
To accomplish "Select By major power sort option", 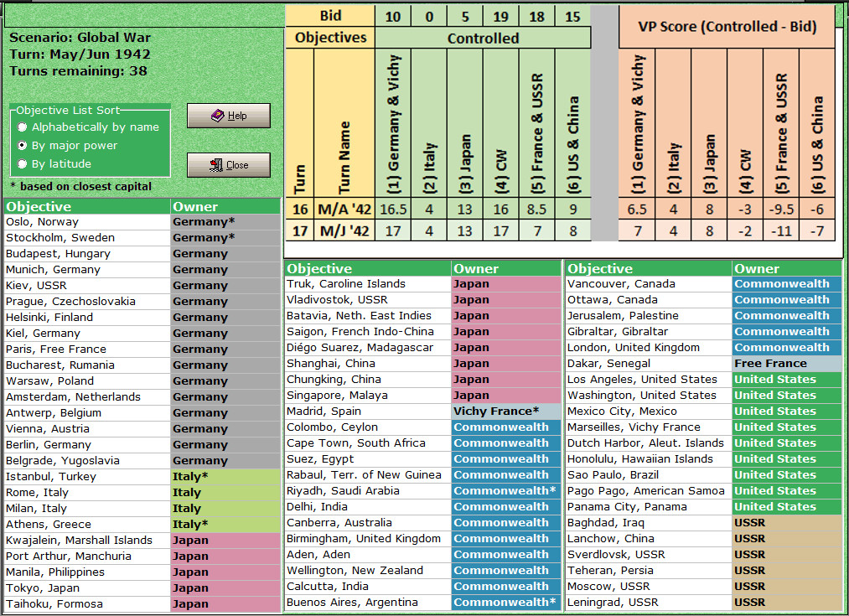I will 68,146.
